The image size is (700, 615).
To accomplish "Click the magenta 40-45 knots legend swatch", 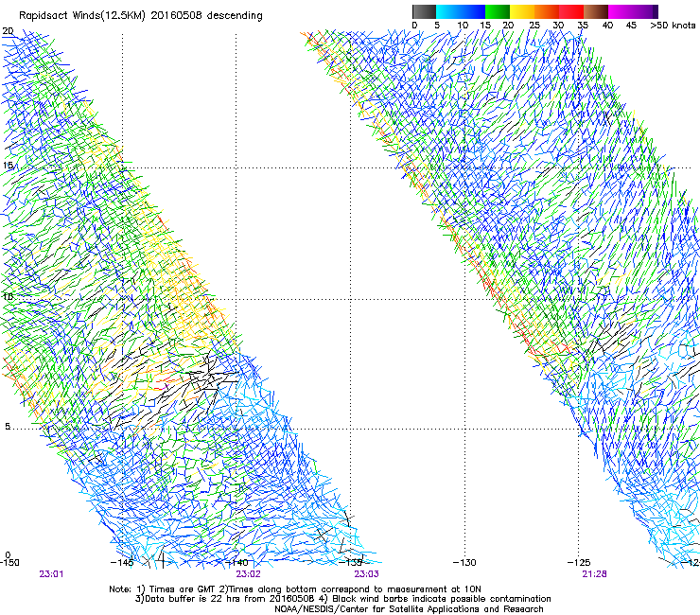I will pyautogui.click(x=621, y=11).
